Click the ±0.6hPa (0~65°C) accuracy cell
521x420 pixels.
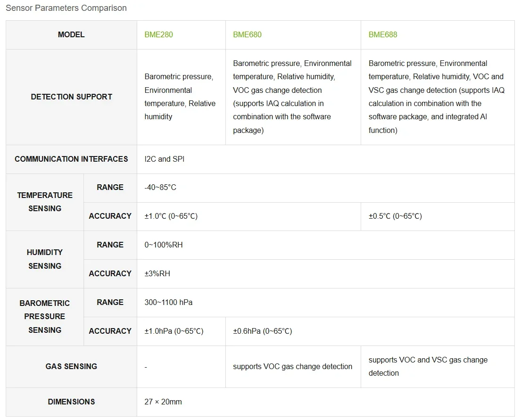pos(370,331)
